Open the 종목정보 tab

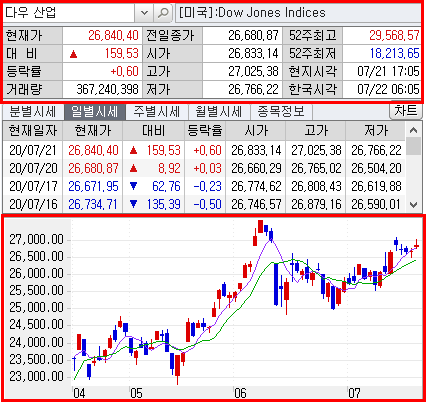(281, 112)
